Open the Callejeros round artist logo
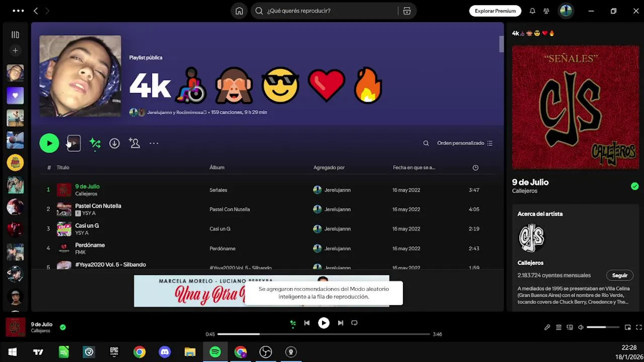The width and height of the screenshot is (644, 362). pyautogui.click(x=531, y=238)
